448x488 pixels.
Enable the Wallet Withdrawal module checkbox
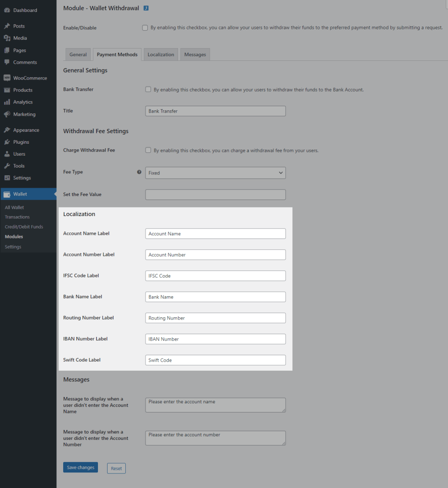pos(145,28)
